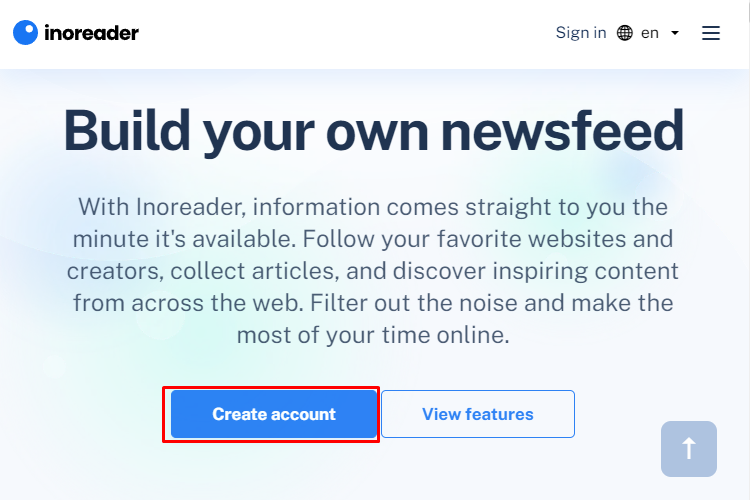
Task: Click the text 'Follow your favorite websites'
Action: pyautogui.click(x=464, y=239)
